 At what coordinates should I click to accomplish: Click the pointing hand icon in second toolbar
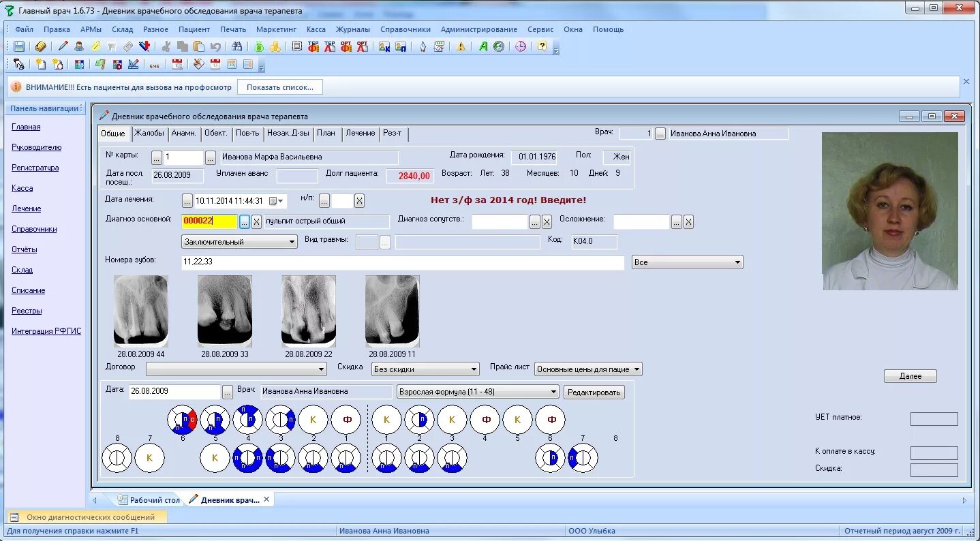coord(19,65)
